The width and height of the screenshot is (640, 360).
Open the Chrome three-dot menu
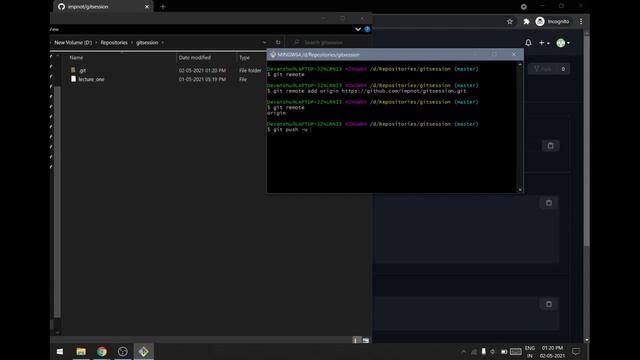(x=581, y=22)
